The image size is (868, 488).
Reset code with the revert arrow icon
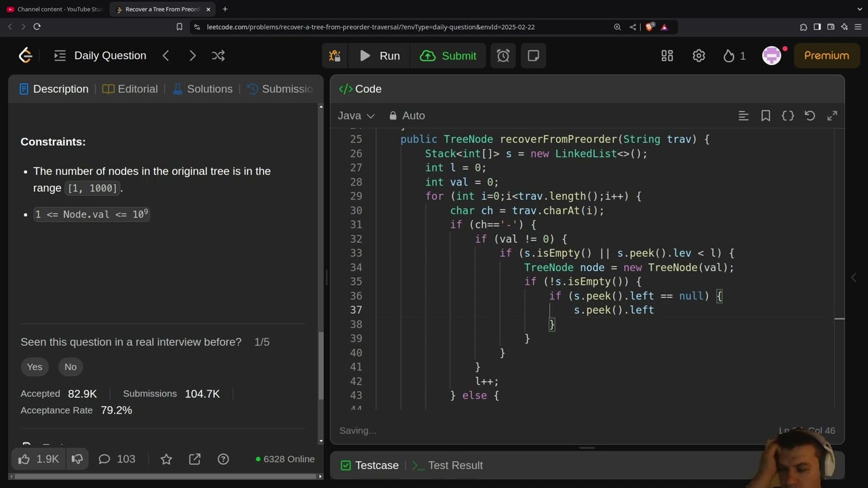(810, 116)
